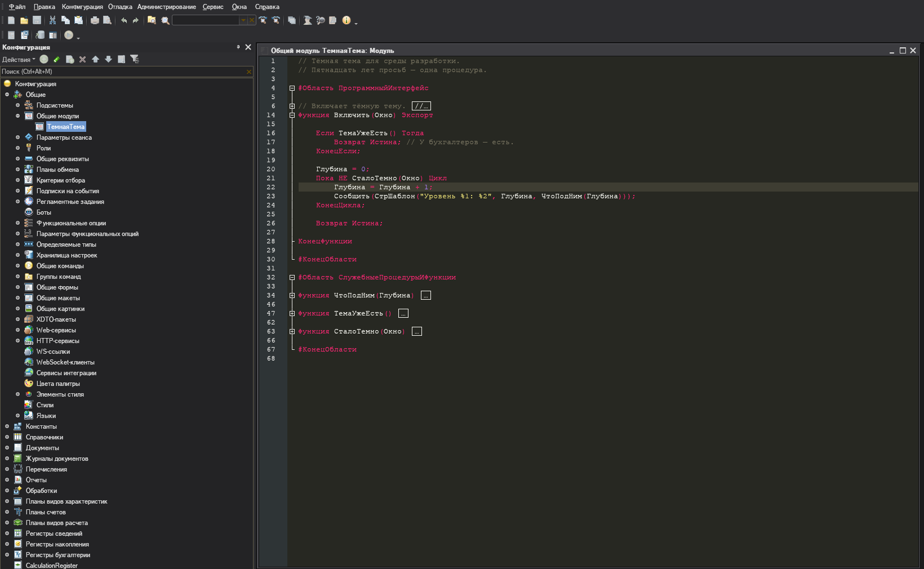Click the New document toolbar icon
This screenshot has height=569, width=924.
[11, 20]
